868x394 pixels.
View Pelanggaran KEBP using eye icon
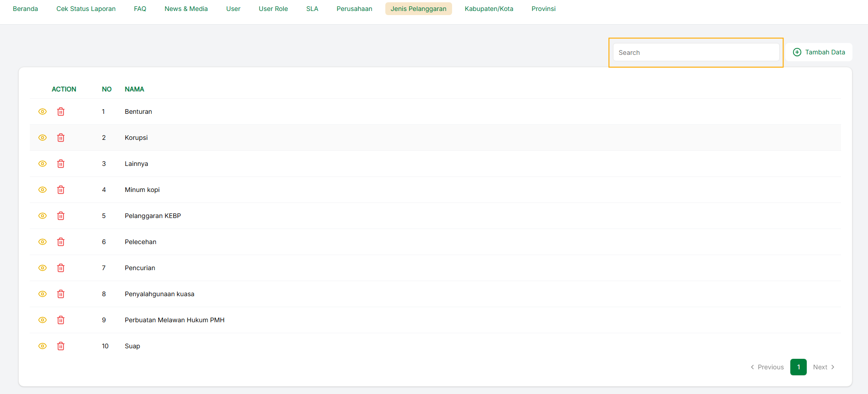coord(43,216)
